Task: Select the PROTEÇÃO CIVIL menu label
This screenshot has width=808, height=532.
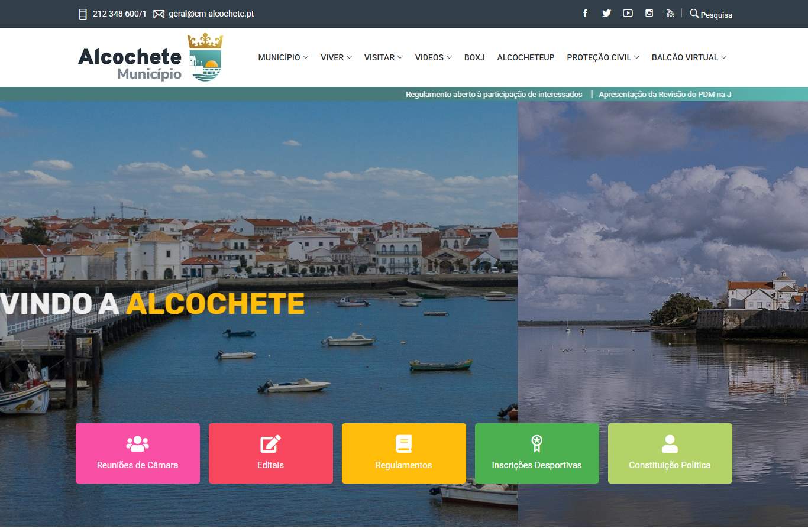Action: pyautogui.click(x=599, y=57)
